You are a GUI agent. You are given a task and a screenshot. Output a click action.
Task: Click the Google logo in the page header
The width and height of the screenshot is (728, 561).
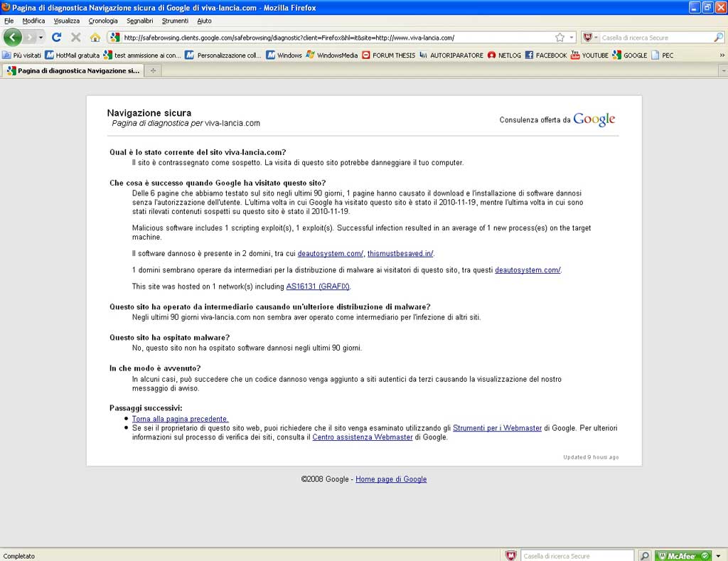pos(594,119)
